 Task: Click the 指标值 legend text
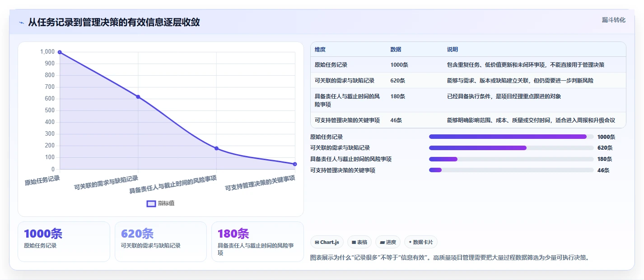166,203
